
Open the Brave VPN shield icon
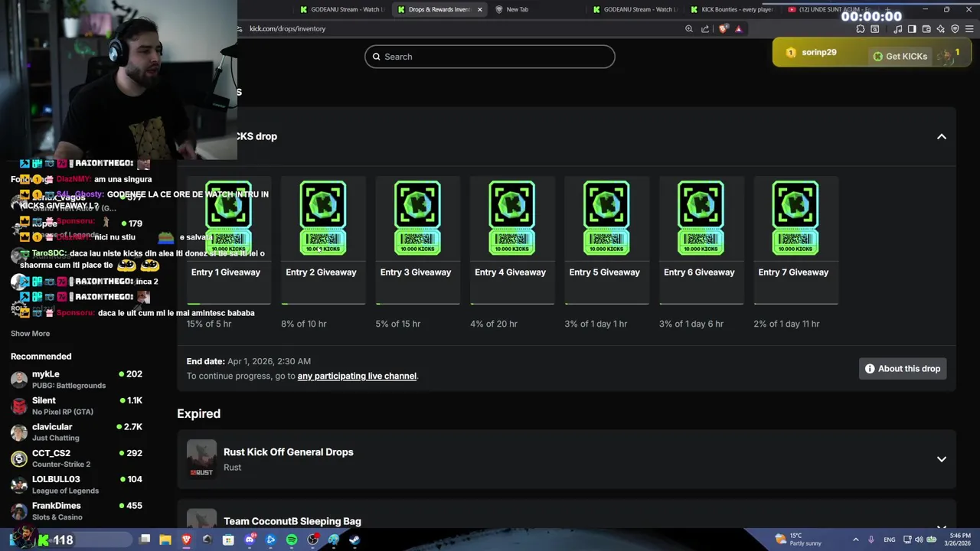tap(955, 29)
